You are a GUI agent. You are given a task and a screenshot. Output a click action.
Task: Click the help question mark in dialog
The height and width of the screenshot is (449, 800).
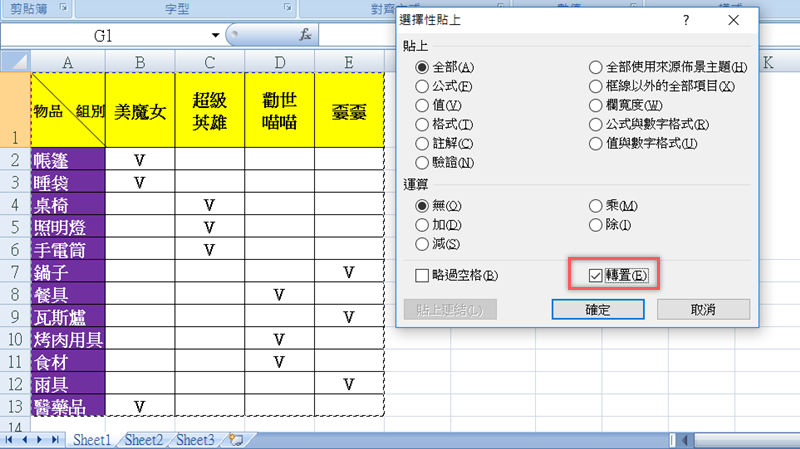(x=686, y=20)
